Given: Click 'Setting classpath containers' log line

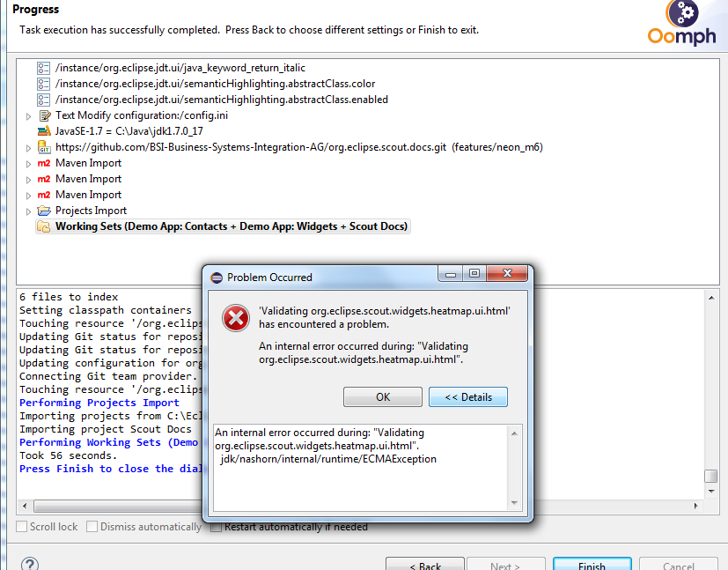Looking at the screenshot, I should (x=105, y=310).
